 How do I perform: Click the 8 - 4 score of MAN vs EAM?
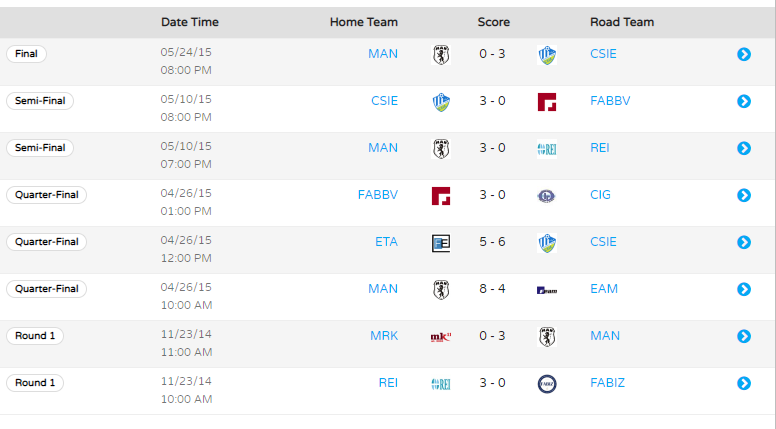tap(492, 288)
